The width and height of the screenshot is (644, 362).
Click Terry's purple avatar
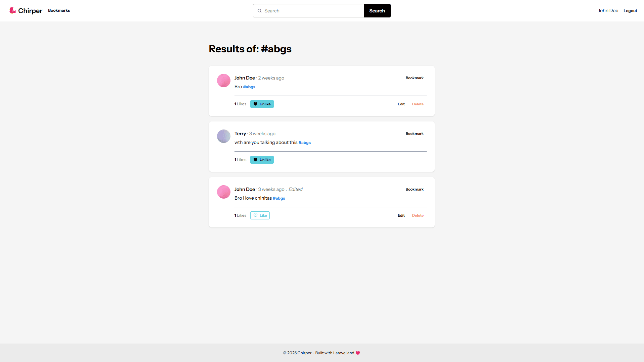tap(223, 136)
